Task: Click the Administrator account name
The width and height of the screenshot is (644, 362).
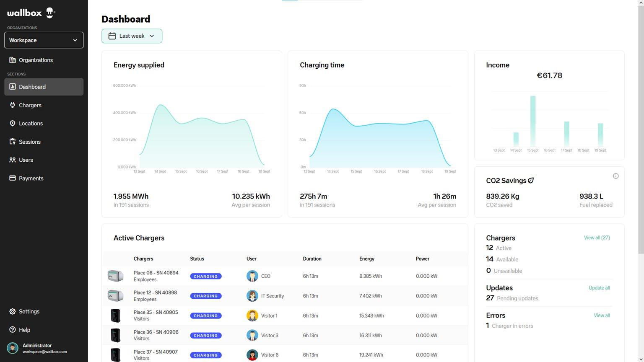Action: (37, 346)
